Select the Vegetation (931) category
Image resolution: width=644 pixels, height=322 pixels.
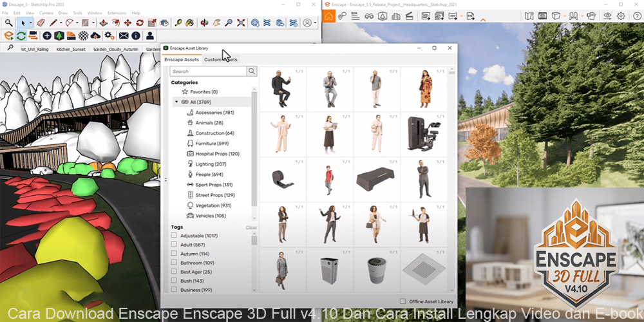[209, 205]
